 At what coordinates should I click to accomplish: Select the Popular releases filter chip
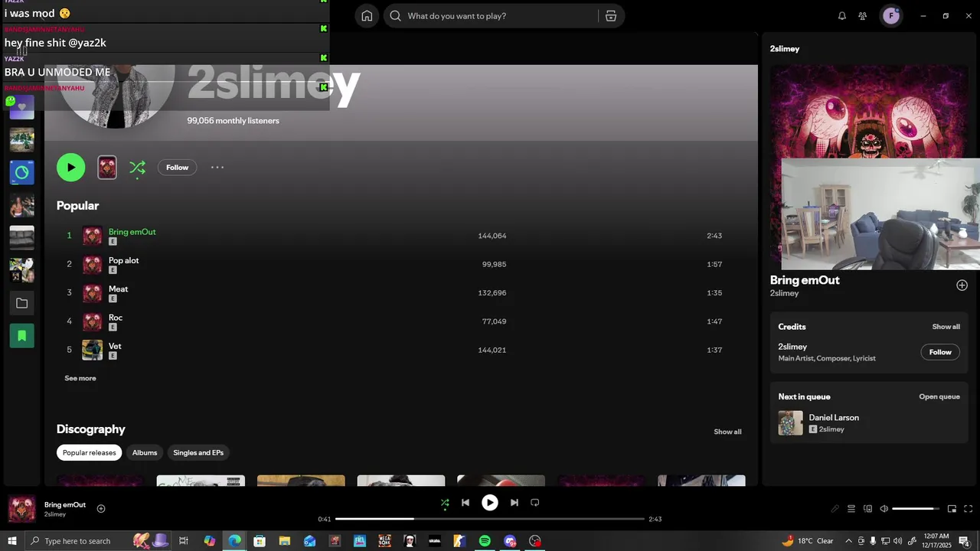pos(89,452)
